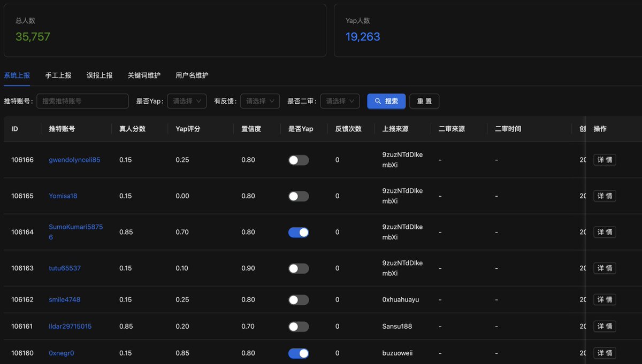
Task: Click the 置信度 column header
Action: 251,129
